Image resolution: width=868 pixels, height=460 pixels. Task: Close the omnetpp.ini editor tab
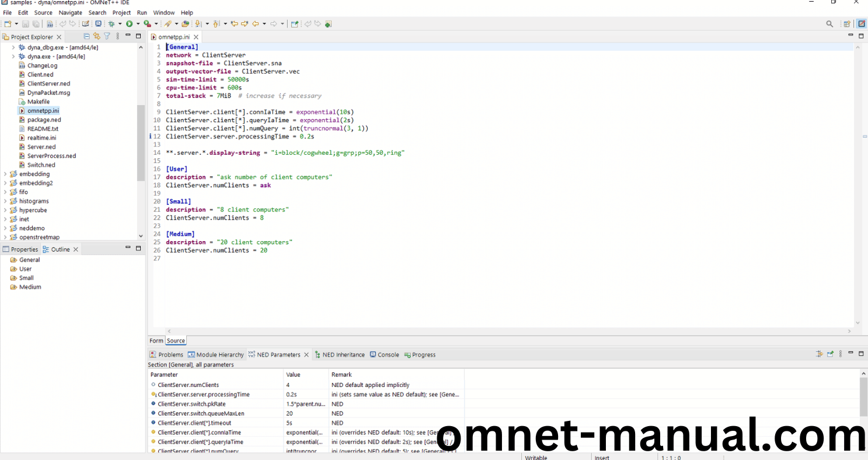(196, 37)
